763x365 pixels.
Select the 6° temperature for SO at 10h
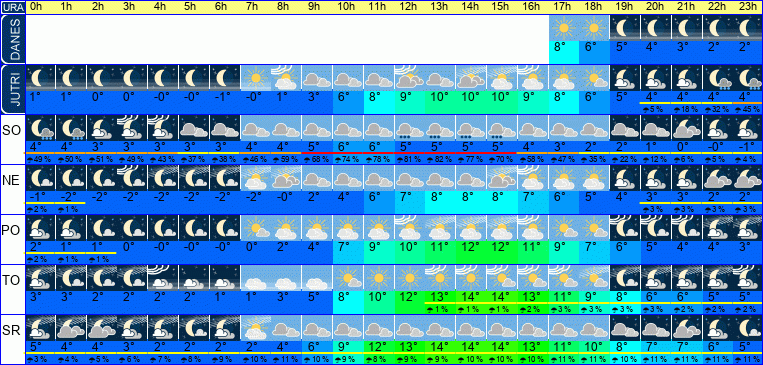click(x=345, y=147)
